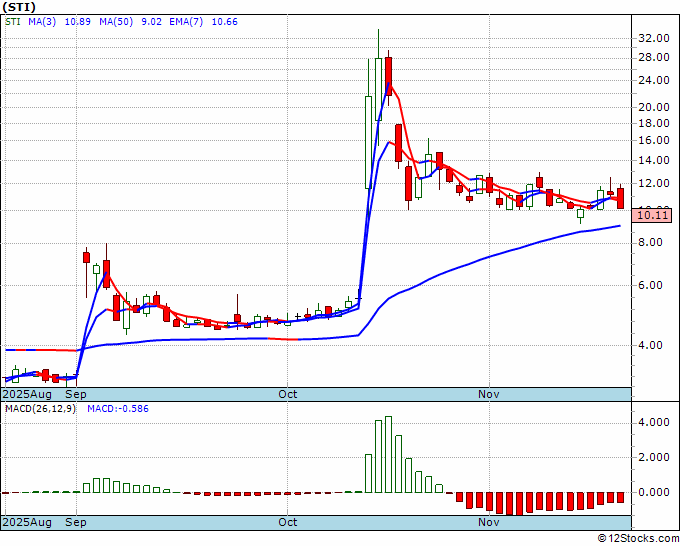Click the MACD(26,12,9) indicator label
Screen dimensions: 680x546
click(x=40, y=409)
